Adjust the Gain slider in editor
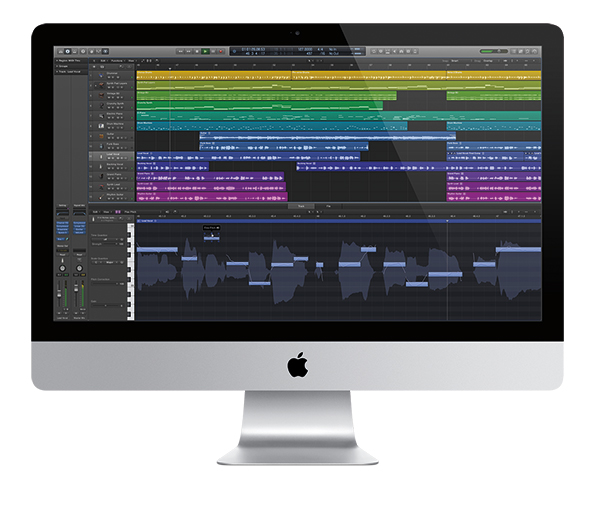This screenshot has height=512, width=600. [x=107, y=306]
